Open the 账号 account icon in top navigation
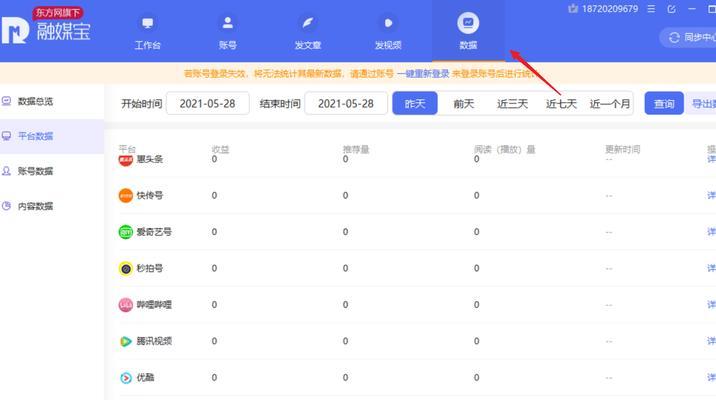Screen dimensions: 716x400 [227, 23]
